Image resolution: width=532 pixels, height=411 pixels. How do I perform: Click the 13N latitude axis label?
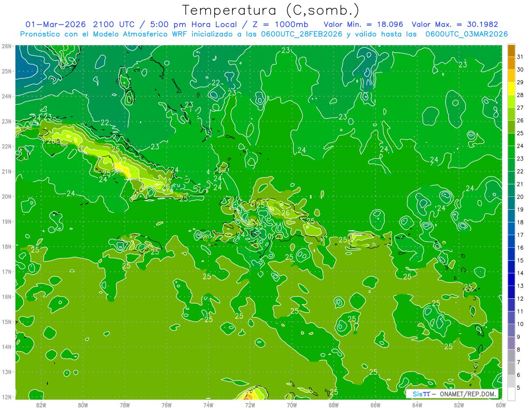[7, 372]
